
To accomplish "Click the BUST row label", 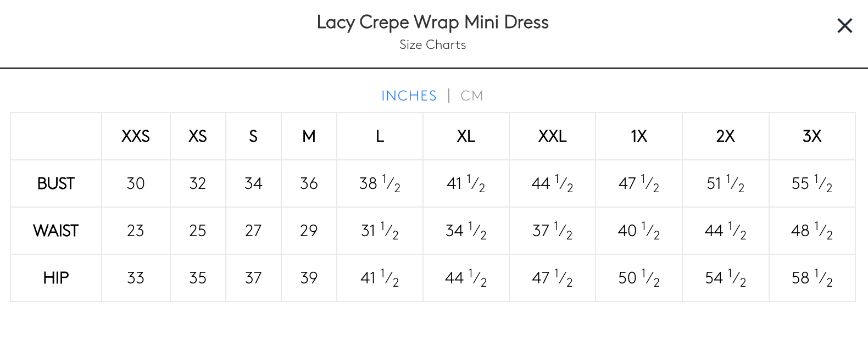I will (x=56, y=183).
